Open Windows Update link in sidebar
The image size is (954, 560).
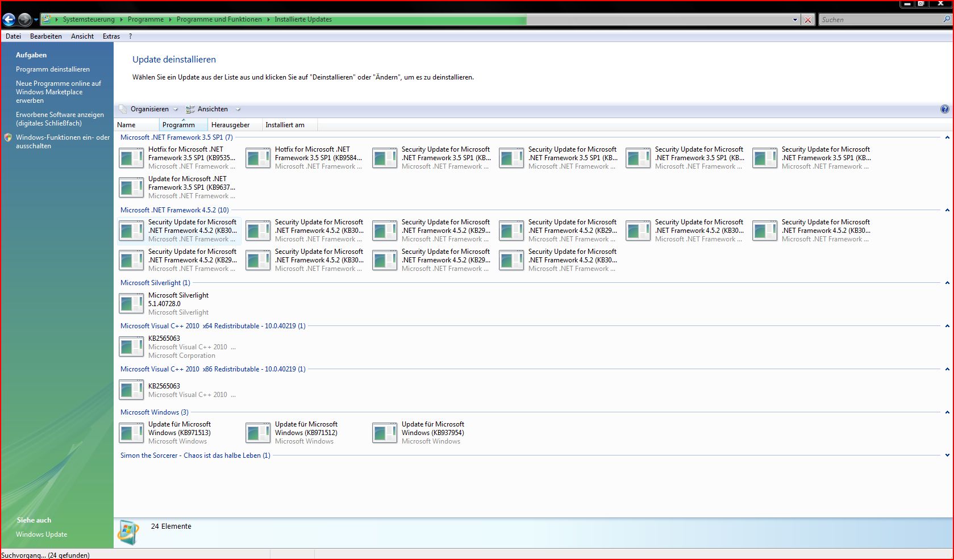[41, 534]
